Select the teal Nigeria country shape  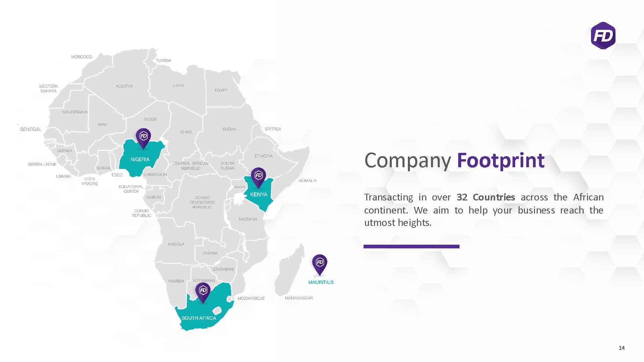point(141,158)
